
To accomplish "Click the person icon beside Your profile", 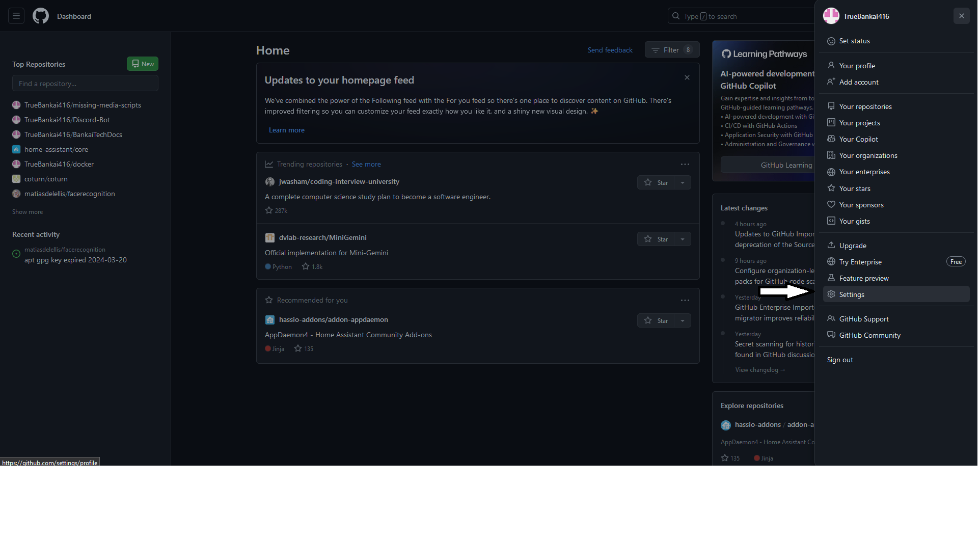I will [831, 65].
